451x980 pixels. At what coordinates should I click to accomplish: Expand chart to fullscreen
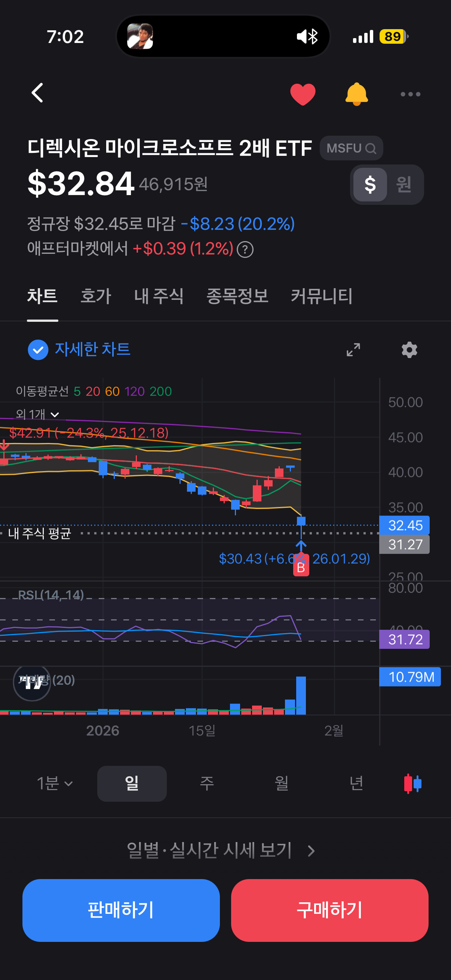(x=353, y=349)
